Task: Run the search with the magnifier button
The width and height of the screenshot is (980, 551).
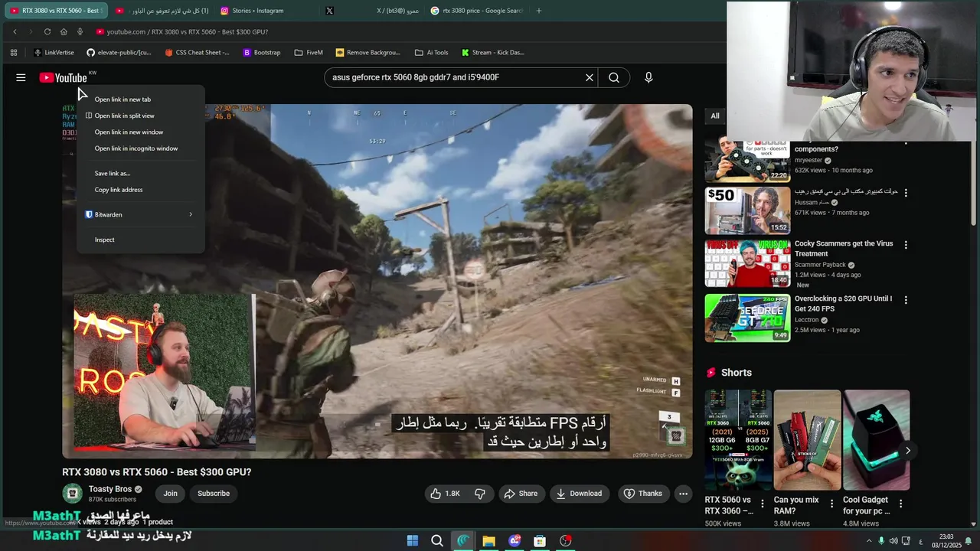Action: click(614, 77)
